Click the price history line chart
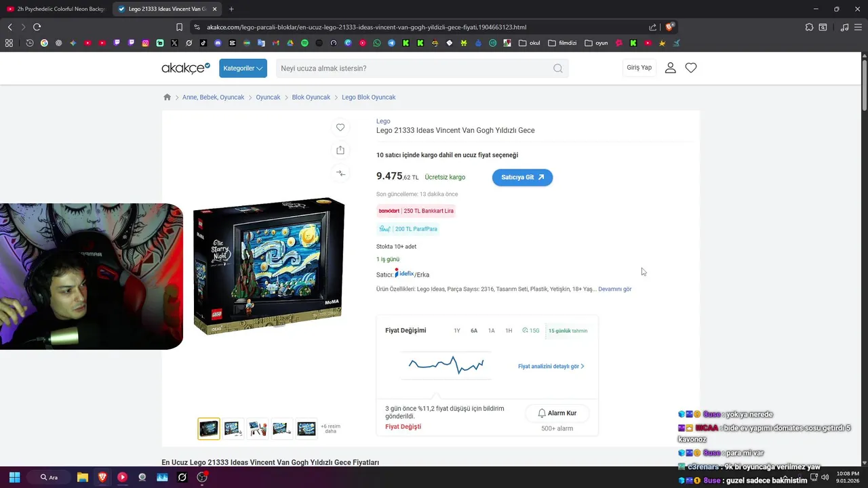Image resolution: width=868 pixels, height=488 pixels. click(x=446, y=365)
